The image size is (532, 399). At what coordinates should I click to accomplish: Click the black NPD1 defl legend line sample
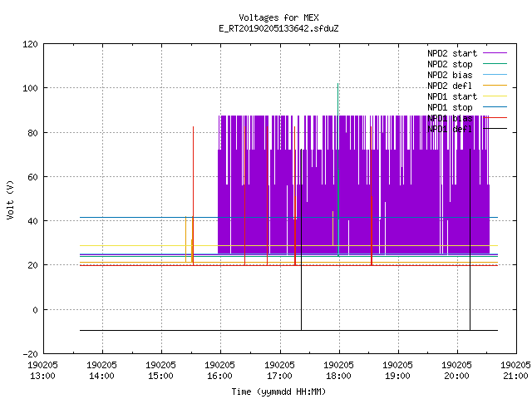tap(495, 129)
